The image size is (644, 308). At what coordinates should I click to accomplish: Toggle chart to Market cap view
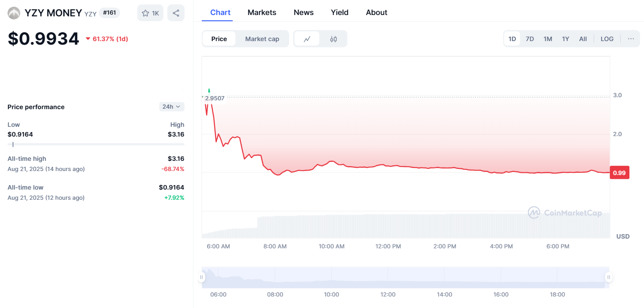(262, 39)
